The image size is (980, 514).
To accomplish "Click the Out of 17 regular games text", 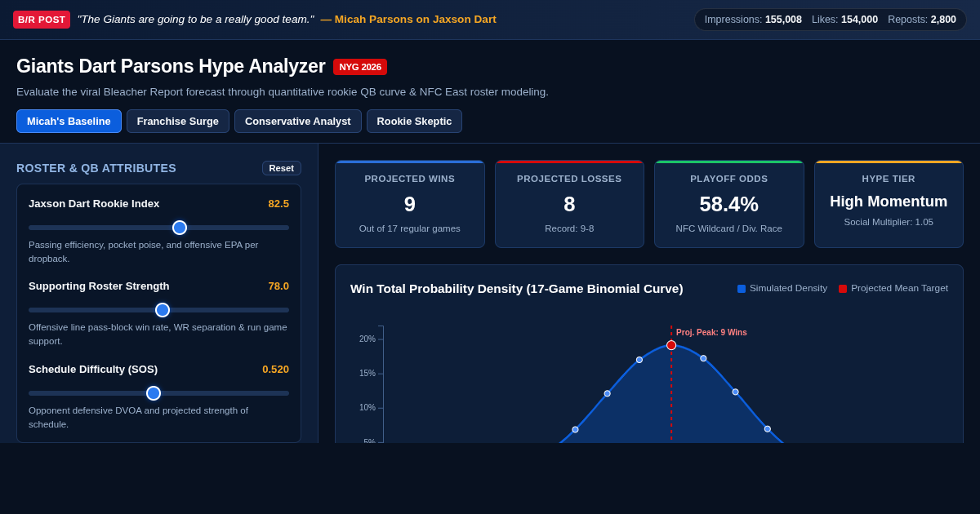I will [410, 228].
